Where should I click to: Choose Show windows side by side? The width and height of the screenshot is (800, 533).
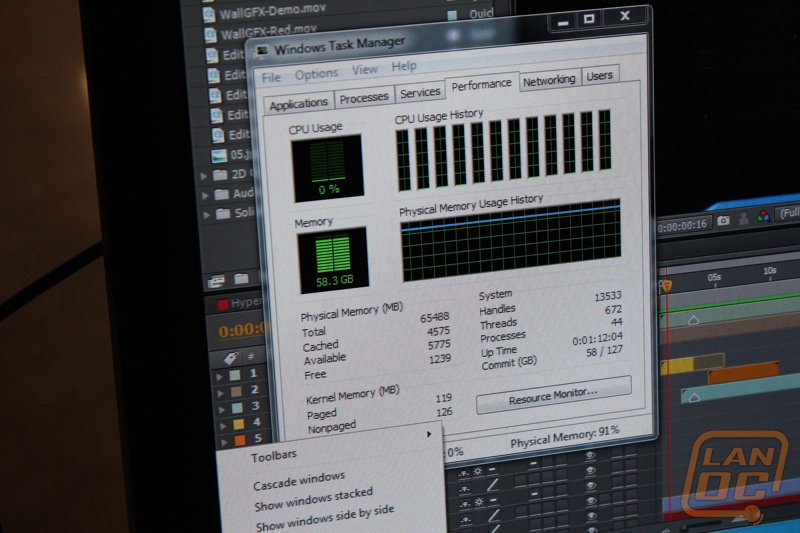[324, 517]
